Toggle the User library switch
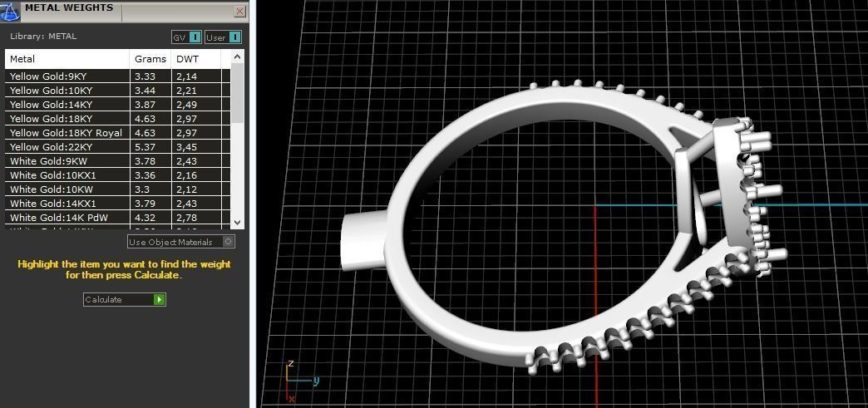 (223, 37)
